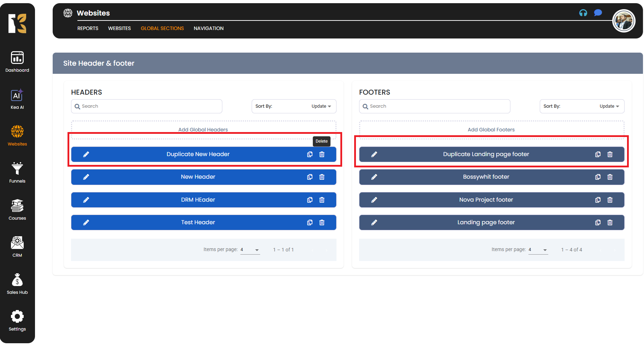Screen dimensions: 644x345
Task: Go to Sales Hub in sidebar
Action: click(x=17, y=284)
